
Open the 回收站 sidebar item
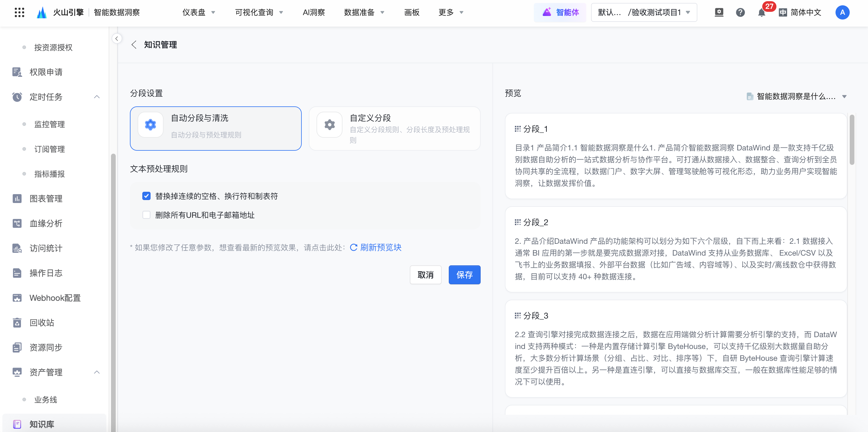click(41, 323)
